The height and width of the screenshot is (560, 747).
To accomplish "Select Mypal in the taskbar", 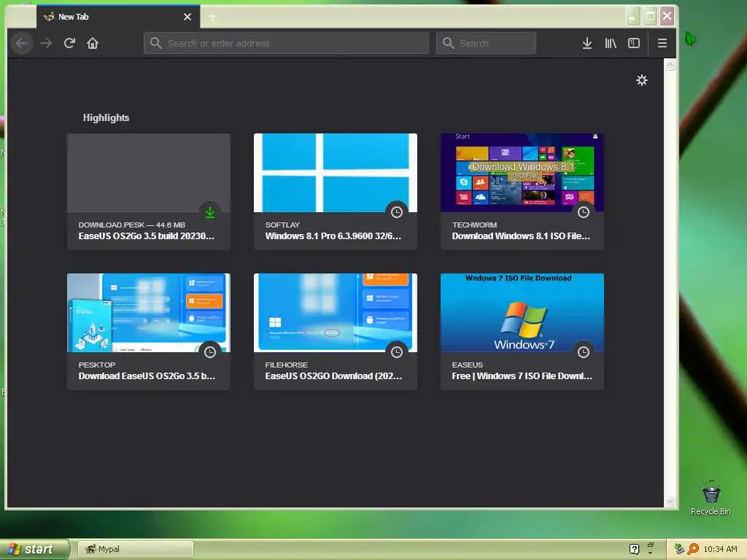I will click(x=135, y=549).
